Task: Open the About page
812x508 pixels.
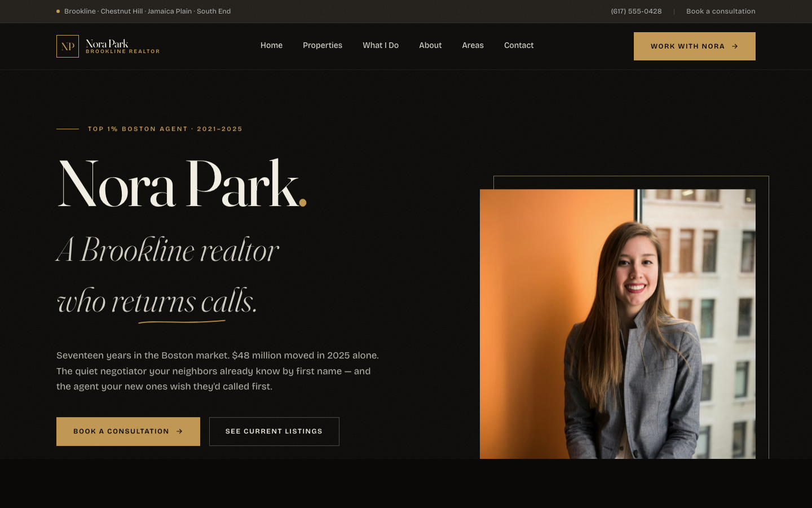Action: [x=430, y=45]
